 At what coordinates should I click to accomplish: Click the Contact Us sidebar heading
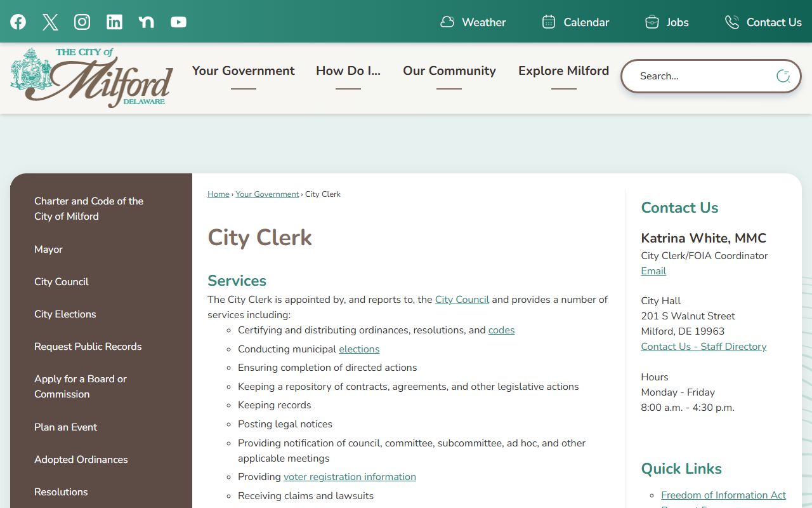coord(679,208)
